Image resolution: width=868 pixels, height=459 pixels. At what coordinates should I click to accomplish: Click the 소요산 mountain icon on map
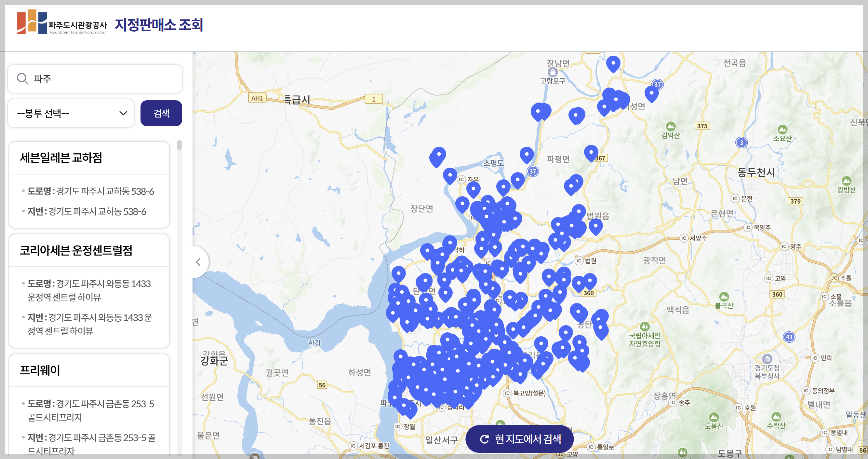coord(782,129)
